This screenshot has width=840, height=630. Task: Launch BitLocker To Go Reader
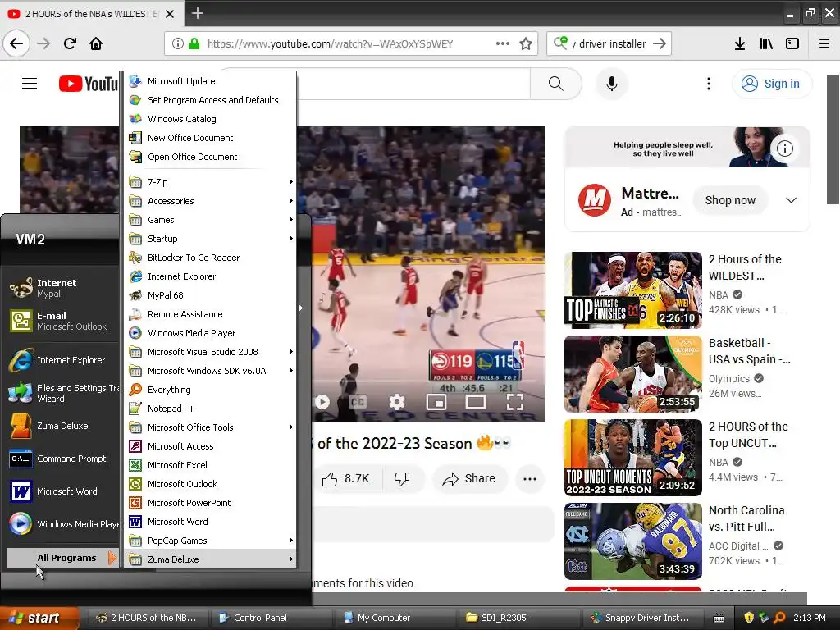(210, 257)
